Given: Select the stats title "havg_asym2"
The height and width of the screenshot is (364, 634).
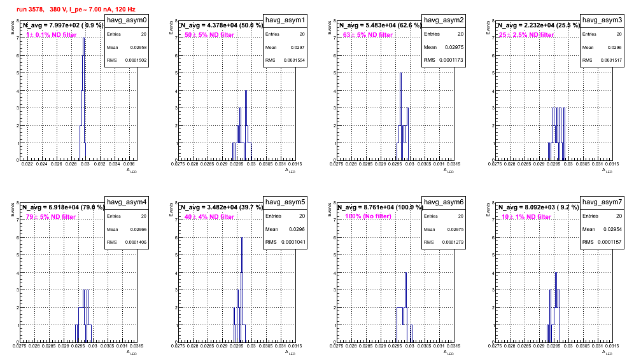Looking at the screenshot, I should click(444, 20).
